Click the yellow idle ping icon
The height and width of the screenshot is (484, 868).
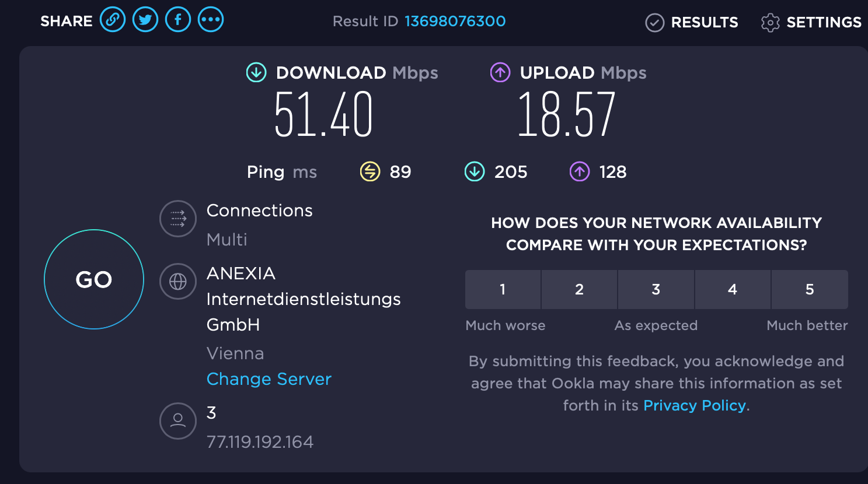[x=370, y=171]
